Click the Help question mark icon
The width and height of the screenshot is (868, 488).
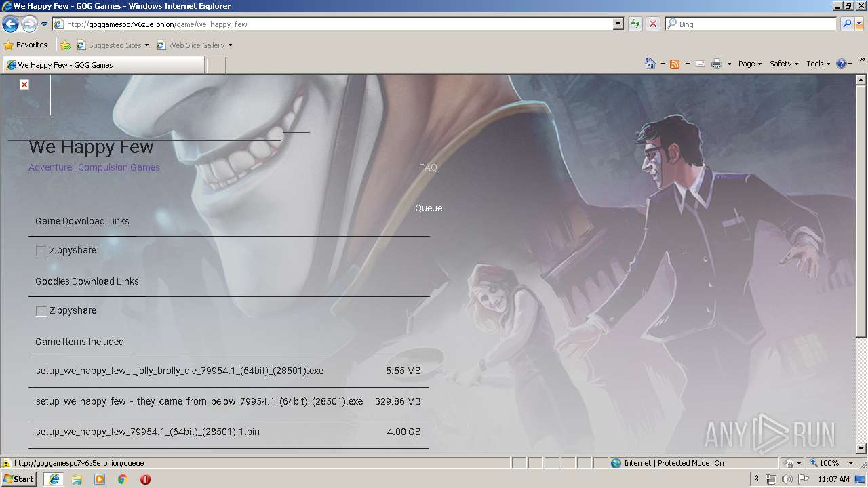[x=842, y=64]
